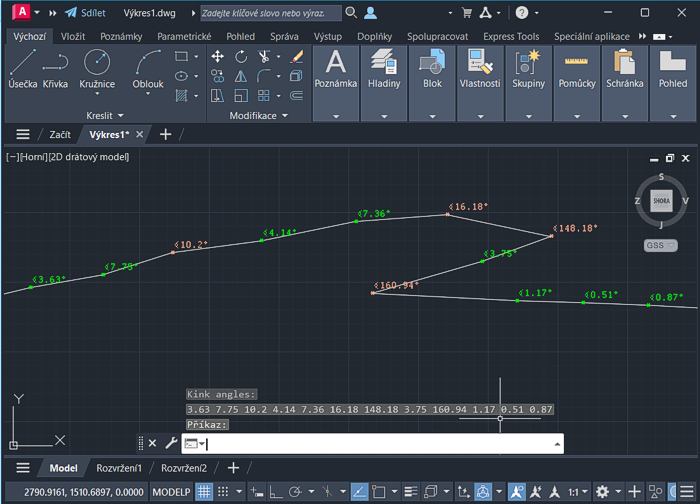Add a new drawing tab with plus
This screenshot has width=700, height=504.
click(166, 134)
